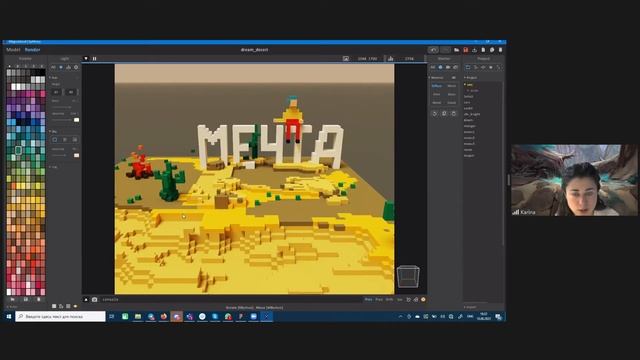Select the sky dome icon in Light panel
Viewport: 640px width, 360px height.
point(69,67)
